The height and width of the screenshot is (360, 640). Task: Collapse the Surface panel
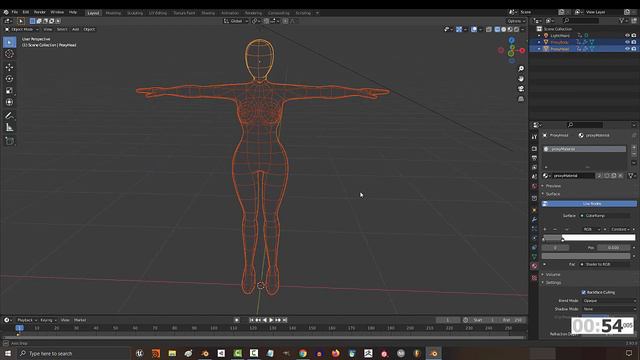552,194
